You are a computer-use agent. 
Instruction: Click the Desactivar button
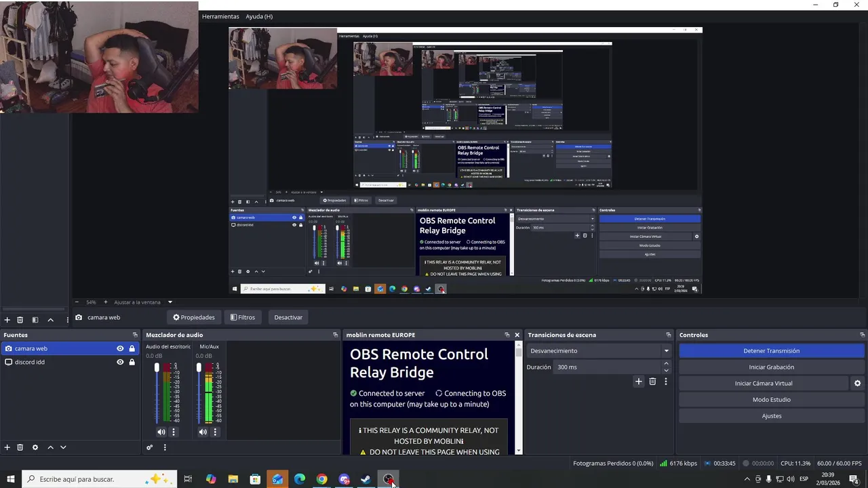pos(288,317)
